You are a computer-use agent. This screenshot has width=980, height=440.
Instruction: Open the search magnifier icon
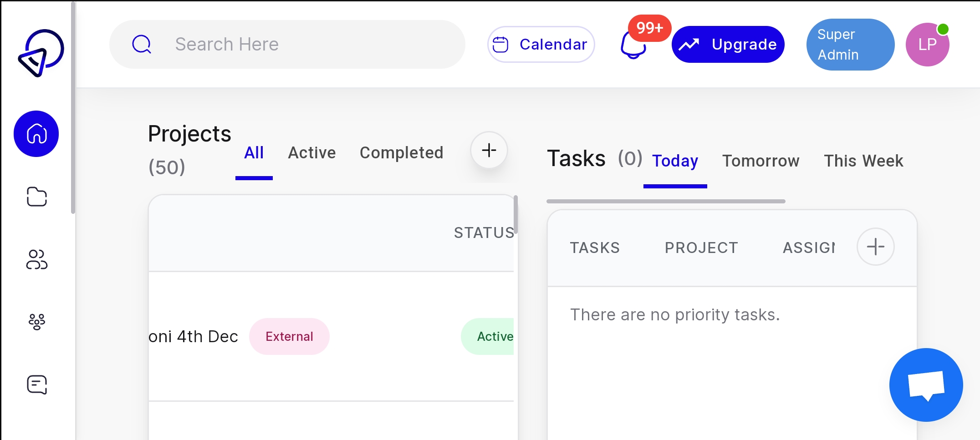141,44
